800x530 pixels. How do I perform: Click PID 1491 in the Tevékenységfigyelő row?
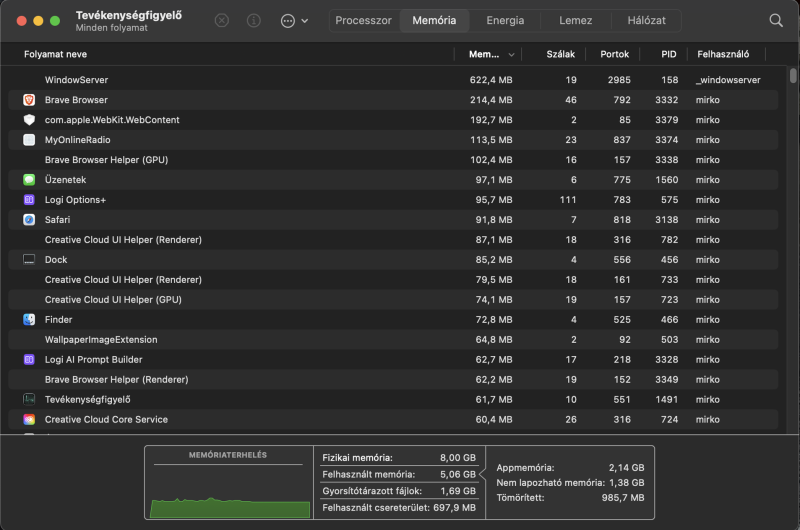click(x=667, y=399)
